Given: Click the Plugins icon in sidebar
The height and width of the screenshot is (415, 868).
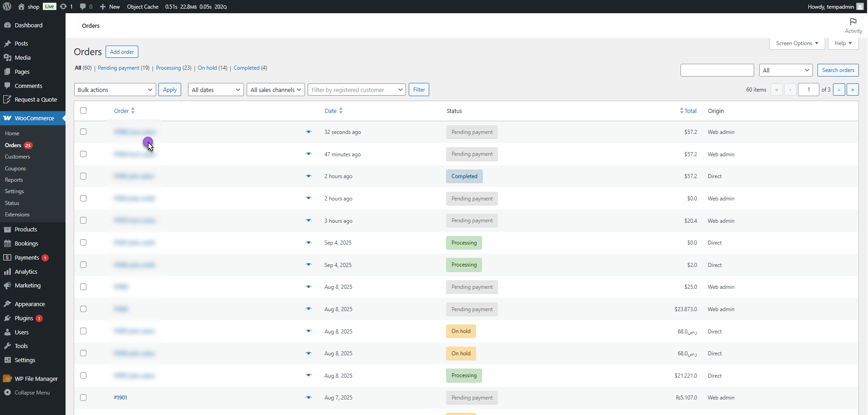Looking at the screenshot, I should point(7,318).
